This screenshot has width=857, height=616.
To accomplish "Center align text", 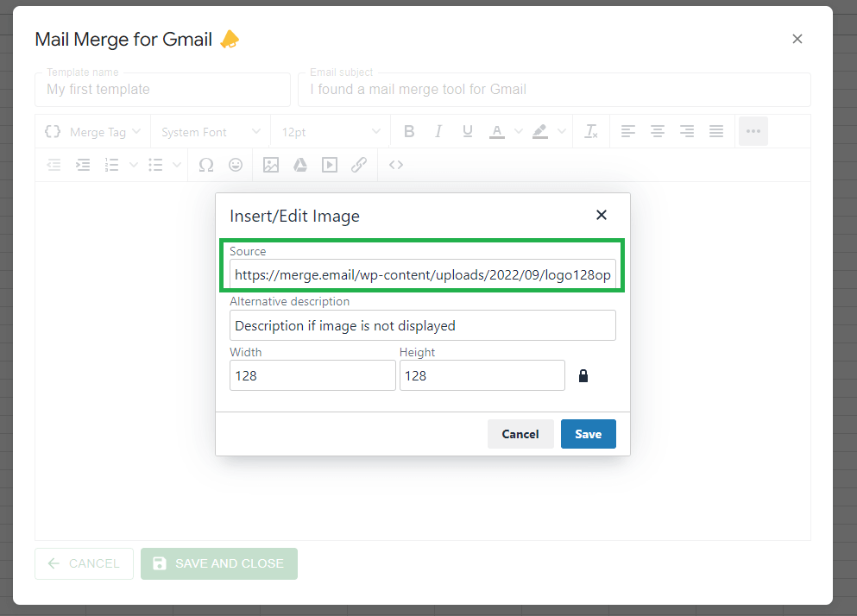I will point(658,131).
